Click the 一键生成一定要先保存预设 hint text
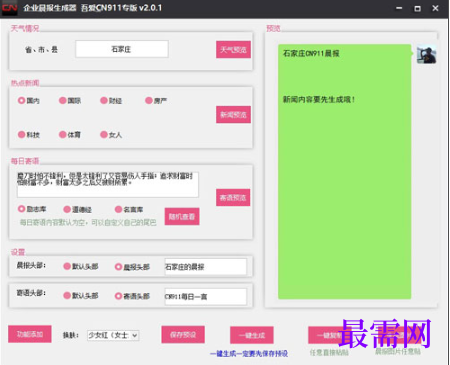Screen dimensions: 450x365 pyautogui.click(x=249, y=353)
